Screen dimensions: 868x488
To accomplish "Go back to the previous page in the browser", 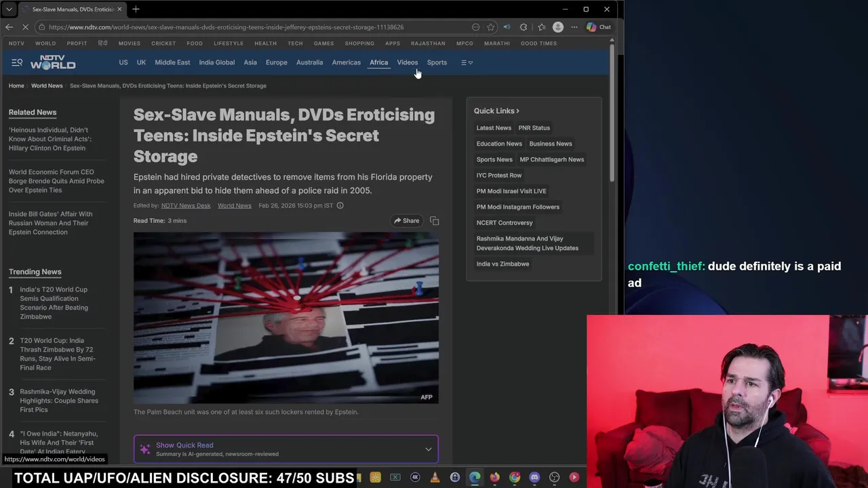I will point(9,27).
